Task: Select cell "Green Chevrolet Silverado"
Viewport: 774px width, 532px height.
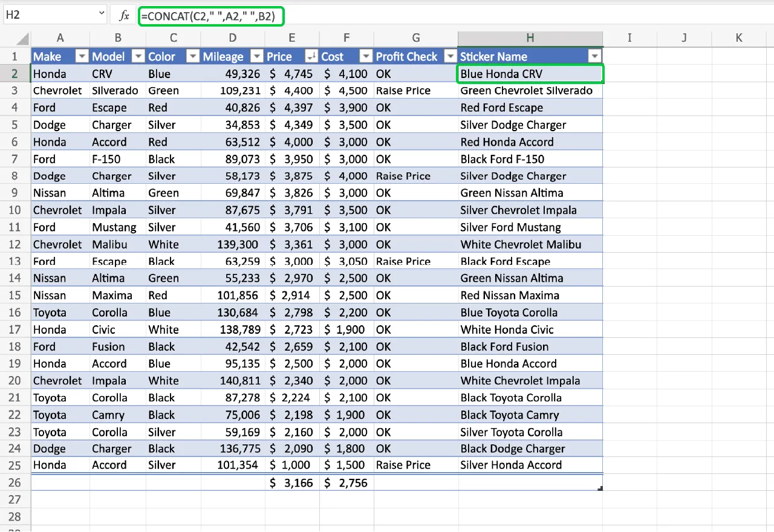Action: coord(530,91)
